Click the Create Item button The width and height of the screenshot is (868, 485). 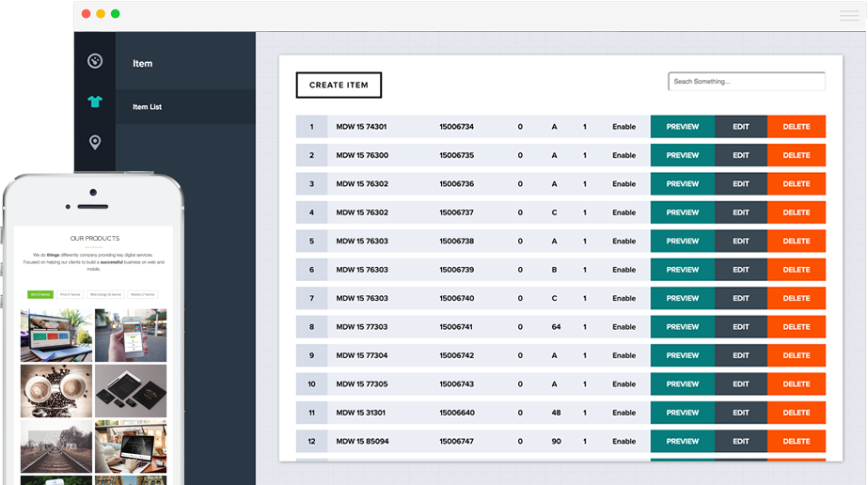339,86
